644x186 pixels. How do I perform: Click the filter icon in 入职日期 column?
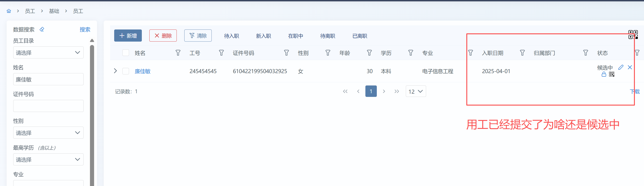[522, 53]
